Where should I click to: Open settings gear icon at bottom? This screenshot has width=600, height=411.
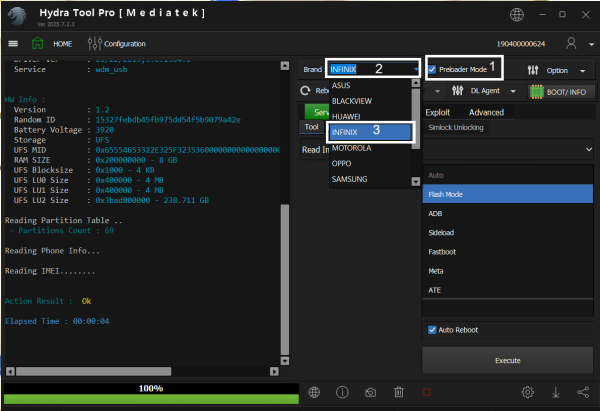pyautogui.click(x=528, y=392)
